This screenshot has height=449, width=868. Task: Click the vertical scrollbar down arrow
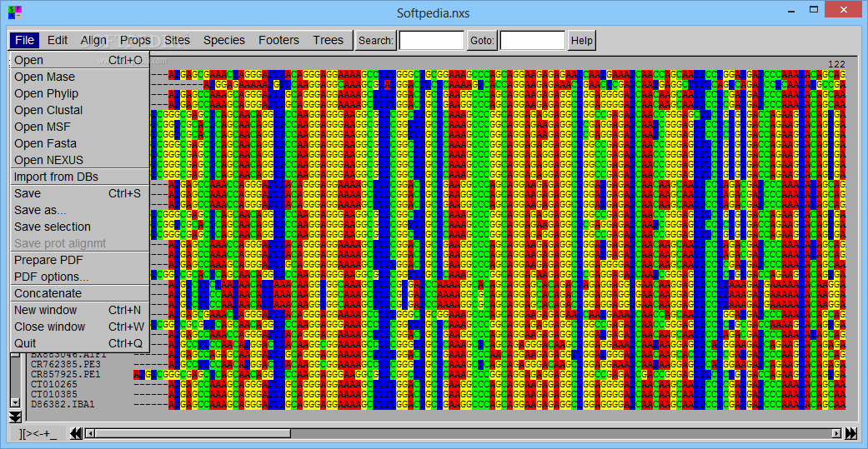[15, 403]
